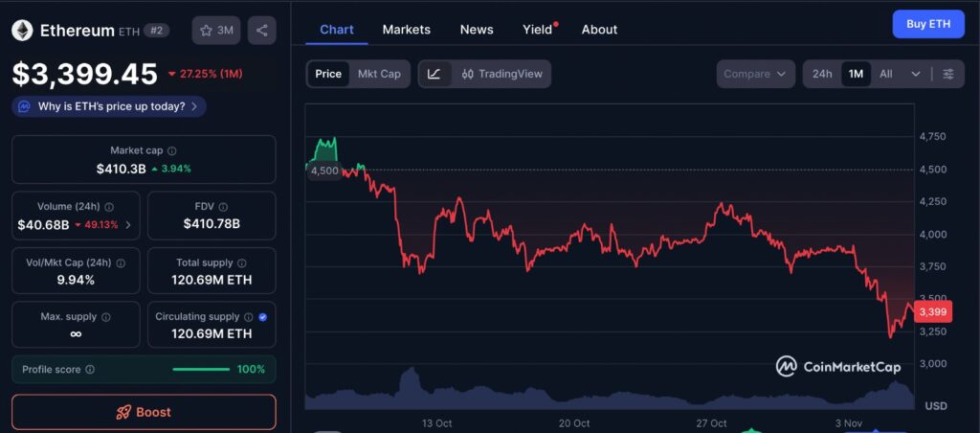Open Why is ETH's price up today?
The height and width of the screenshot is (433, 980).
pos(109,106)
